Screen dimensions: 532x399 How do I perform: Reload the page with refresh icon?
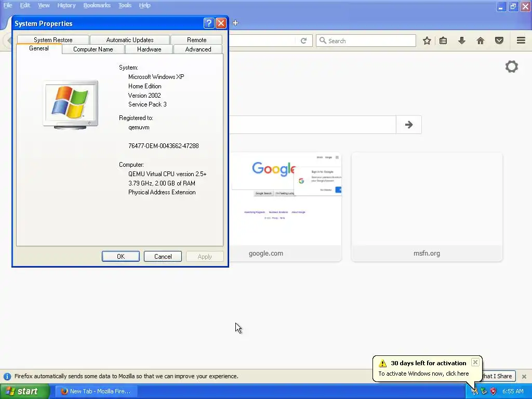303,41
